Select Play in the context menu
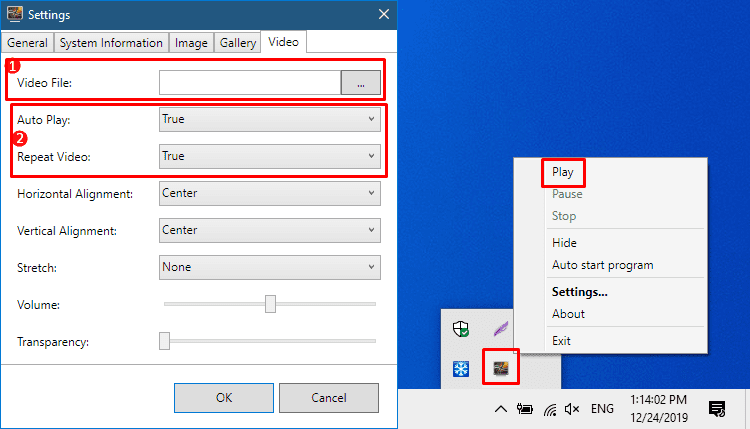The image size is (750, 429). point(562,172)
